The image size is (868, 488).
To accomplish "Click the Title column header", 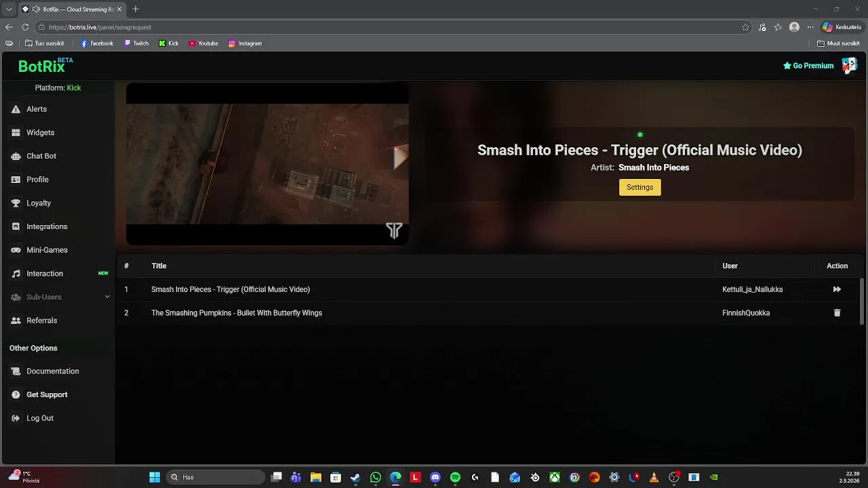I will click(x=159, y=266).
